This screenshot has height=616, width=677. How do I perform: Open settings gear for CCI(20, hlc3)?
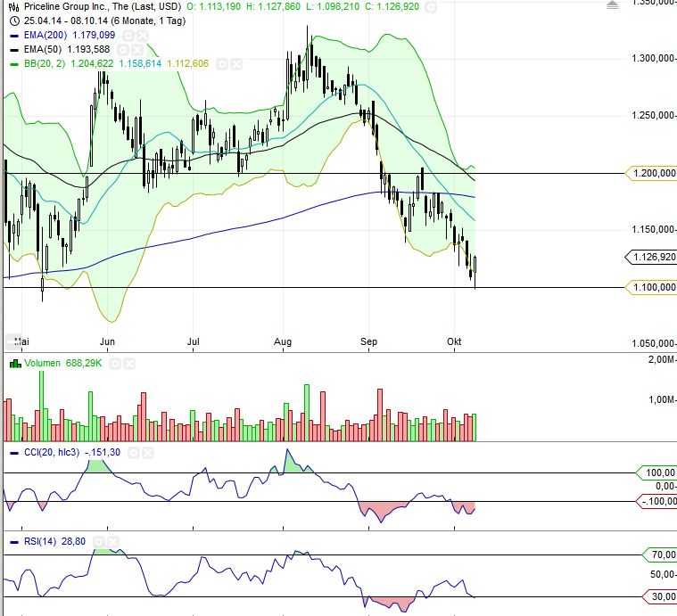pos(134,453)
